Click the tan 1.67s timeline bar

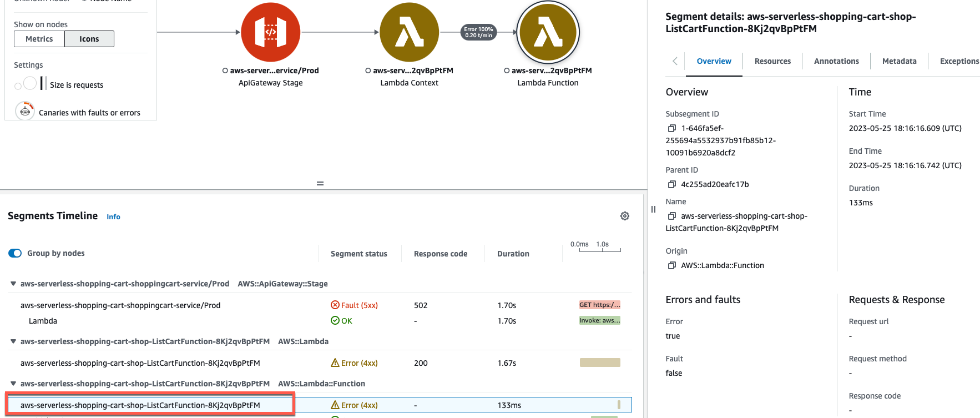pos(600,362)
